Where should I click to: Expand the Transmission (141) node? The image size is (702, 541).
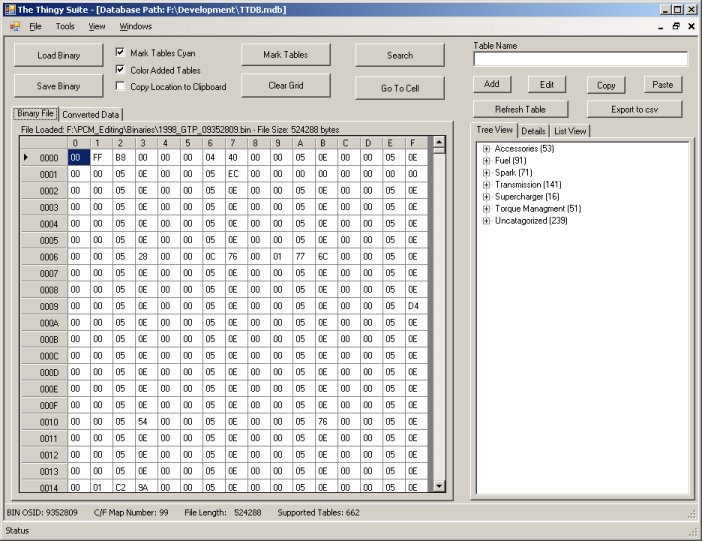(x=486, y=185)
